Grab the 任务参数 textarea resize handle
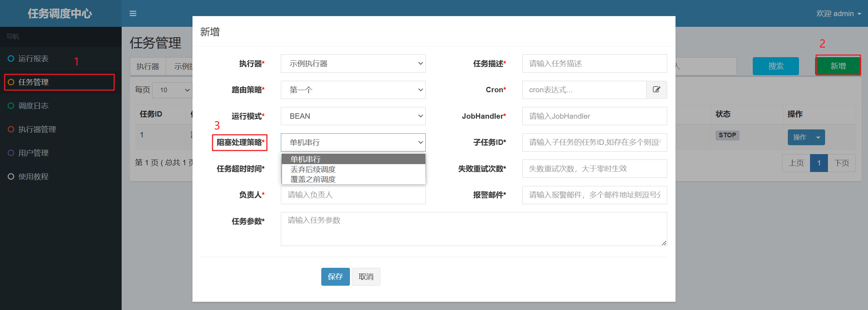868x310 pixels. [x=664, y=243]
